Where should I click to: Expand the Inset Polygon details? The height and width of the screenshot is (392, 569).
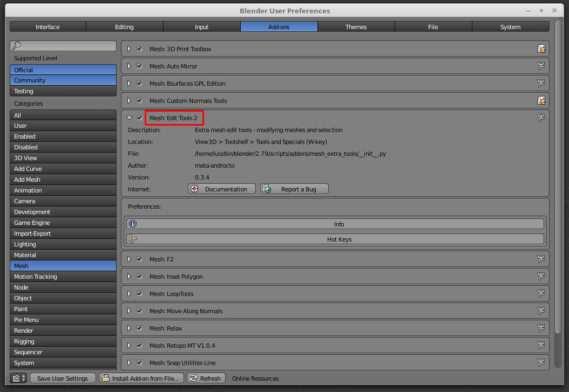[129, 276]
